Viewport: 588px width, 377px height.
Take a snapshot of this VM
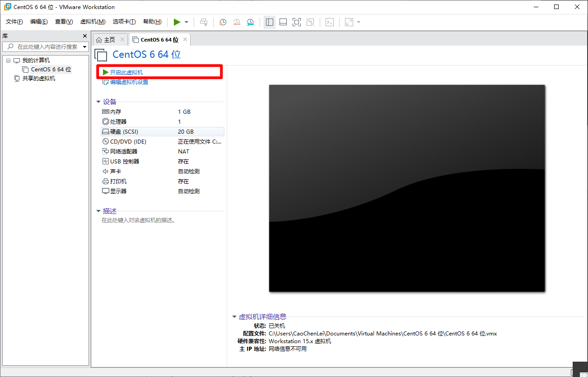pos(223,22)
